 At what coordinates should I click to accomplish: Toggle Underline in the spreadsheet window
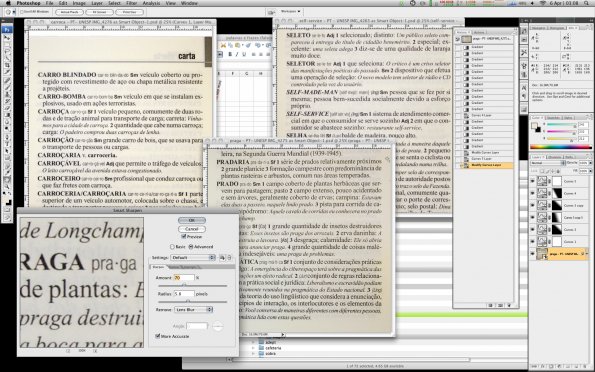pos(244,55)
